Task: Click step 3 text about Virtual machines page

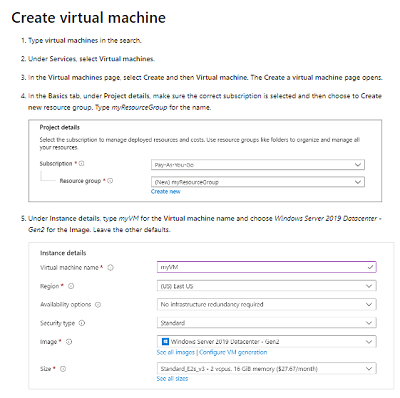Action: point(205,77)
